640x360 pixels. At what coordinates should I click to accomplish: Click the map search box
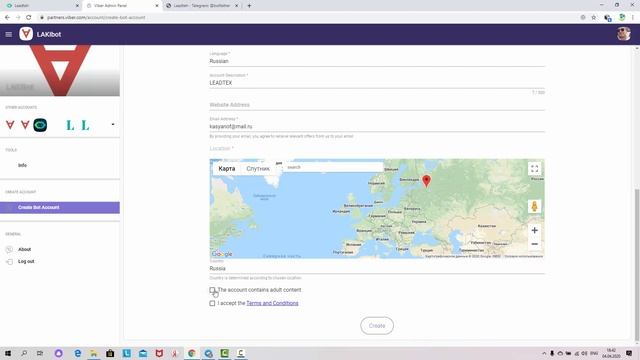click(x=333, y=167)
